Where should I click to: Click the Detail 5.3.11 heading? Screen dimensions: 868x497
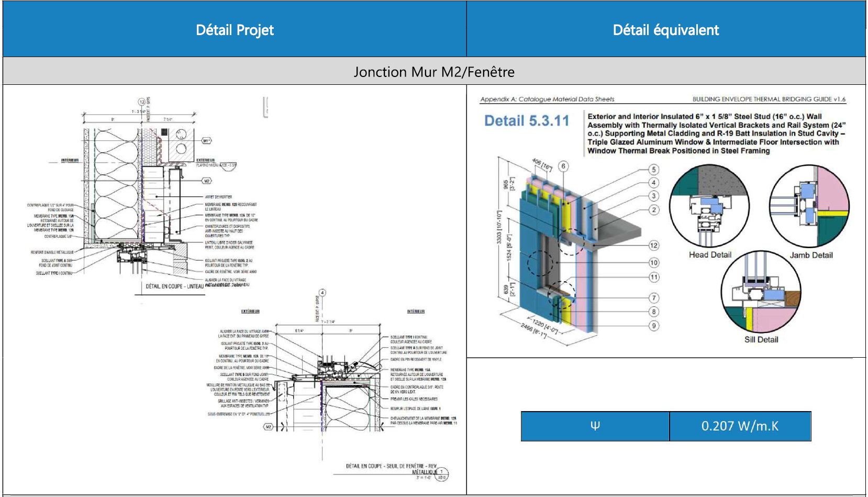(x=526, y=121)
